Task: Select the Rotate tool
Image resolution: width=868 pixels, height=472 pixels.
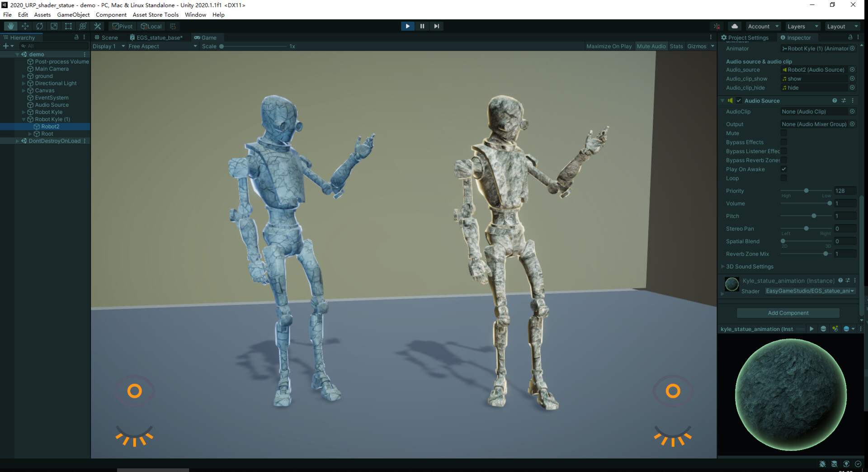Action: click(x=40, y=26)
